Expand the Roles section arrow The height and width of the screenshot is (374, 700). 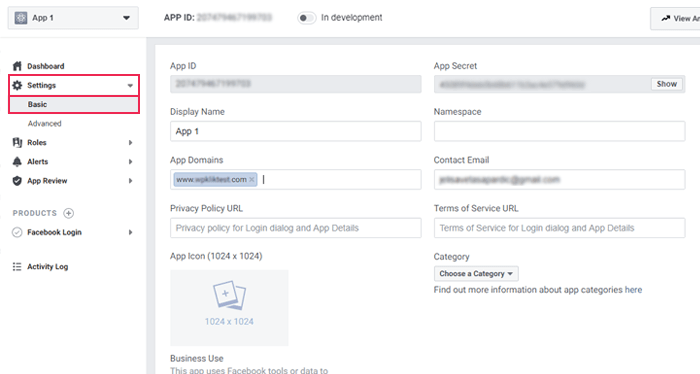130,143
